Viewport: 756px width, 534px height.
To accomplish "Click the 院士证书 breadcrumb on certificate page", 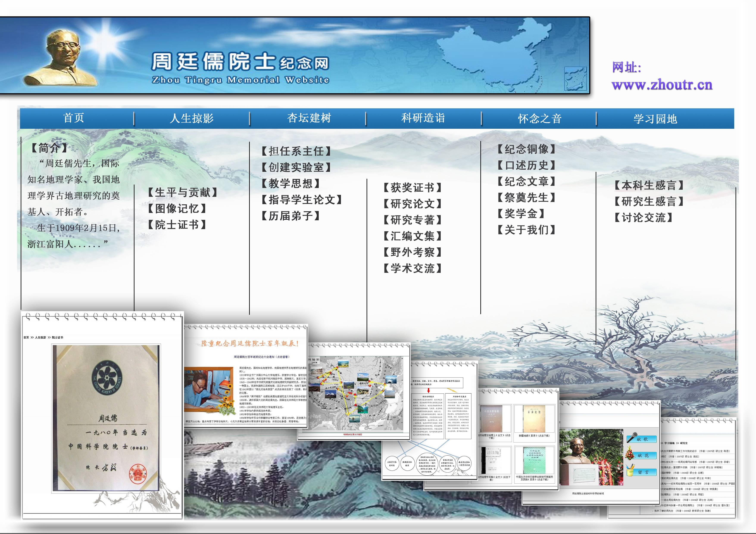I will point(57,337).
